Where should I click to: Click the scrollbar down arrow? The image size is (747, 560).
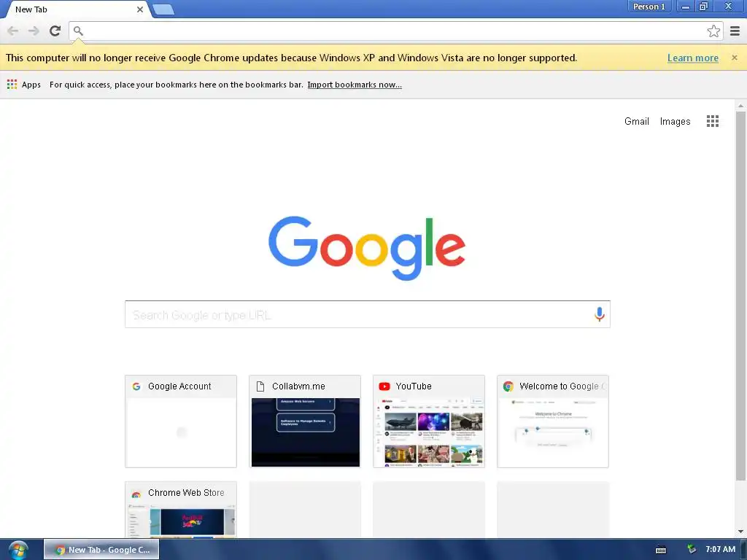tap(740, 532)
